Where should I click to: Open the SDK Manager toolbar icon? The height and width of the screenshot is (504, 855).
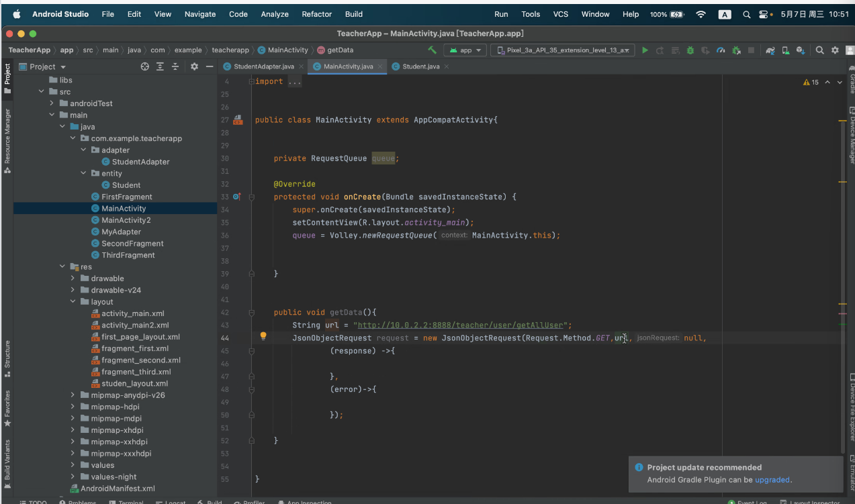[x=801, y=50]
